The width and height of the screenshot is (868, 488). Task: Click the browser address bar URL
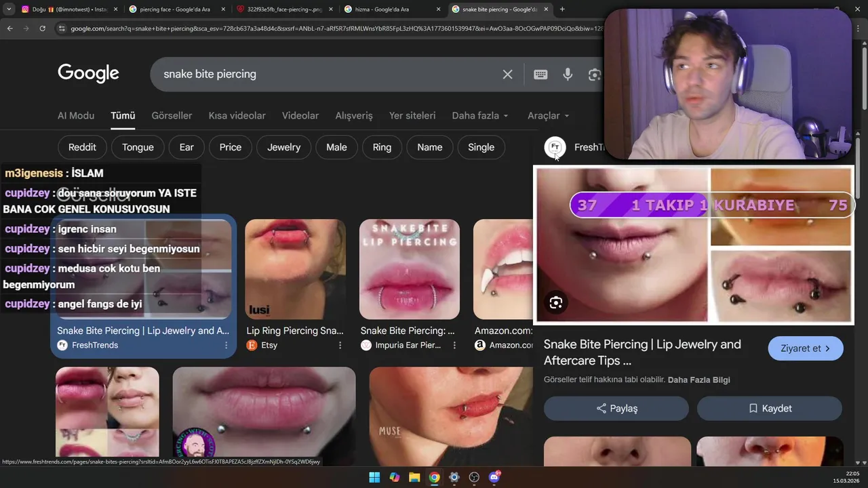[336, 28]
